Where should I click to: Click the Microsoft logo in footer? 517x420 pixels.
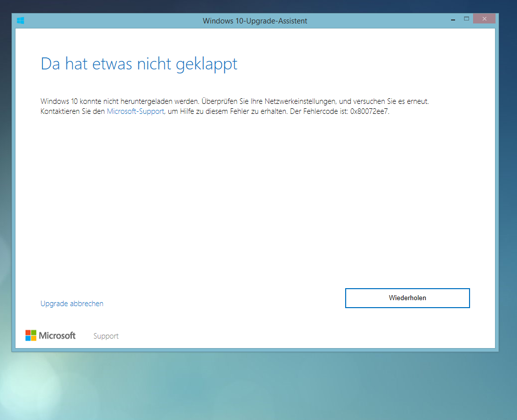click(50, 336)
